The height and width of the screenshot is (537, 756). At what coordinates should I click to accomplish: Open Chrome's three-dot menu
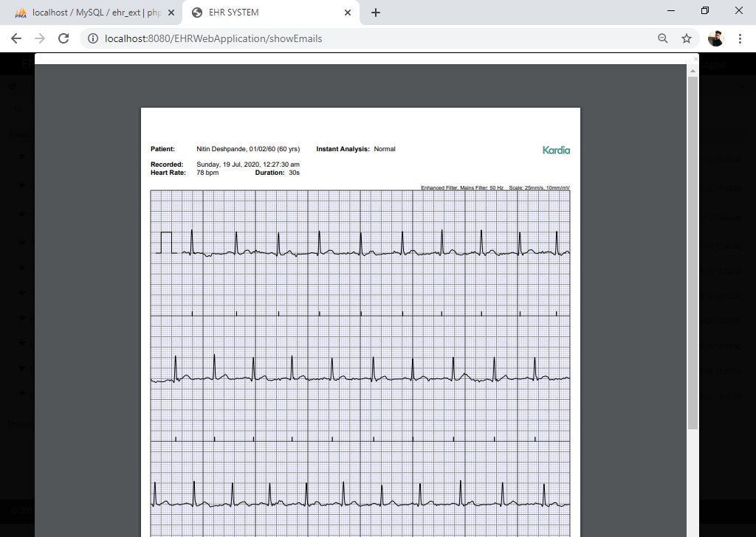point(740,38)
